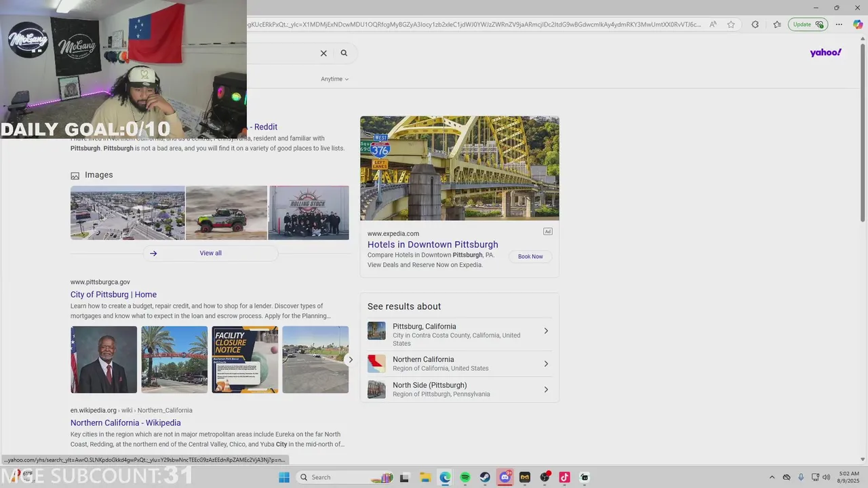Open the Rolling Stock group photo thumbnail
This screenshot has height=488, width=868.
point(309,213)
